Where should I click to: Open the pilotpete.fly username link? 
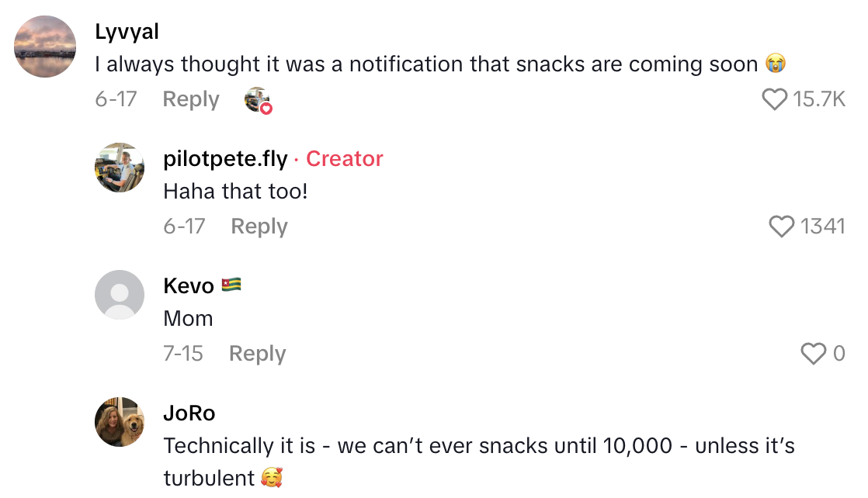click(225, 159)
